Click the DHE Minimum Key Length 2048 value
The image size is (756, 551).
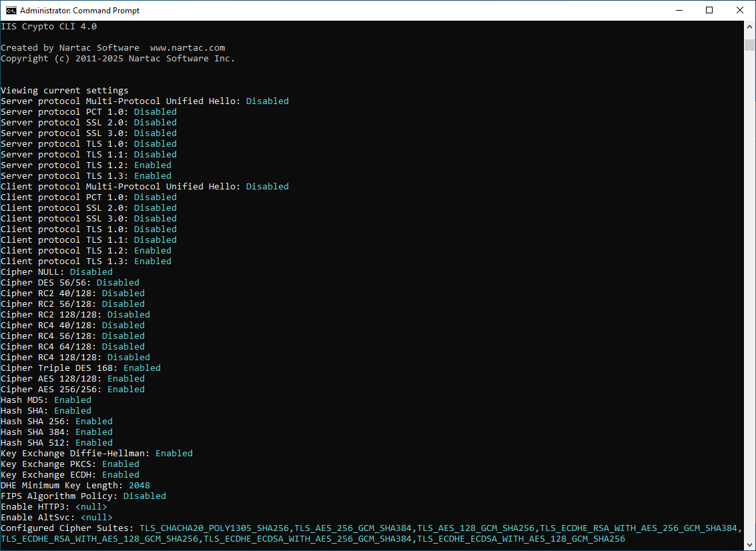click(139, 486)
